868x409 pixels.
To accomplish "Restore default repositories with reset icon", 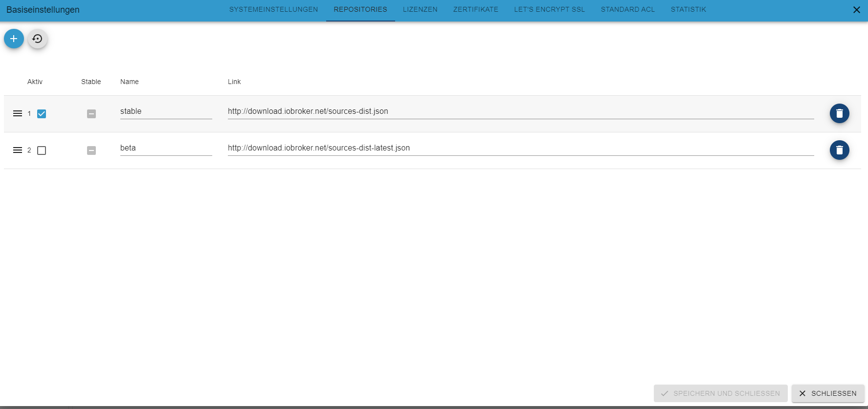I will point(38,39).
